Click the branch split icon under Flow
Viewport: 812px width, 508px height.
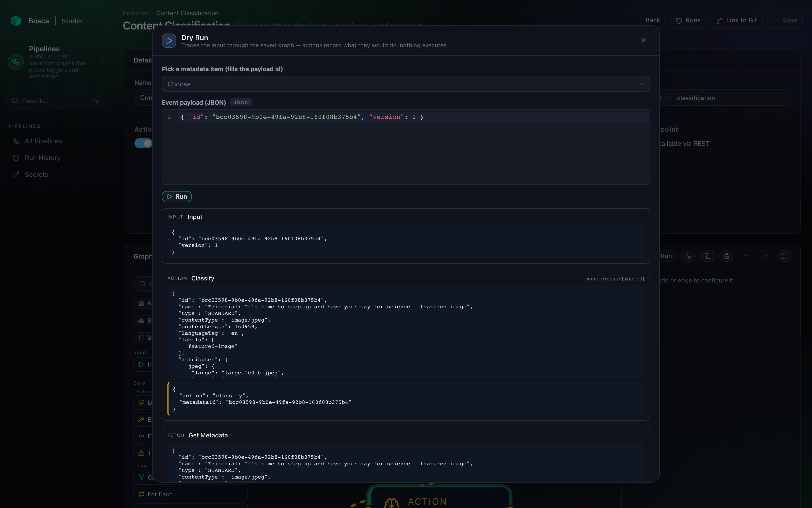point(141,478)
